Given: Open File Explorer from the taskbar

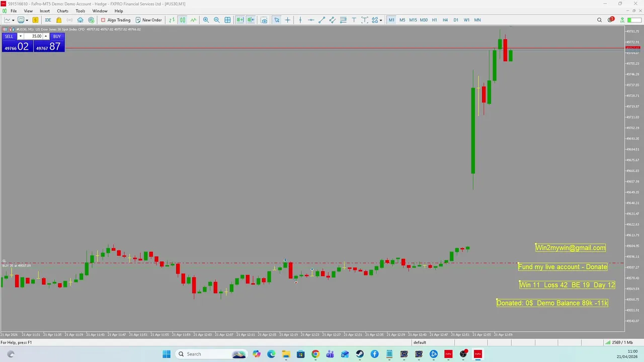Looking at the screenshot, I should tap(286, 354).
